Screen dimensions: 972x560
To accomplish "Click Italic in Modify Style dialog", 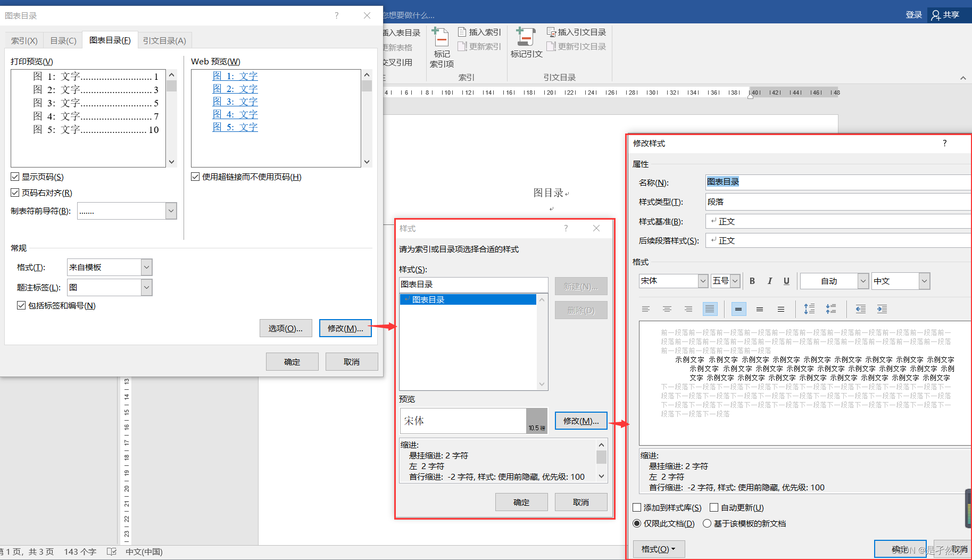I will [x=769, y=281].
